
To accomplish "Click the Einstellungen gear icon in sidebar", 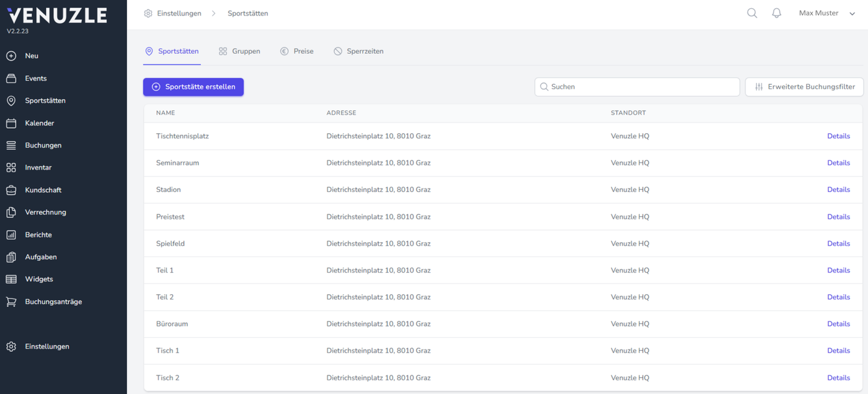I will 11,347.
